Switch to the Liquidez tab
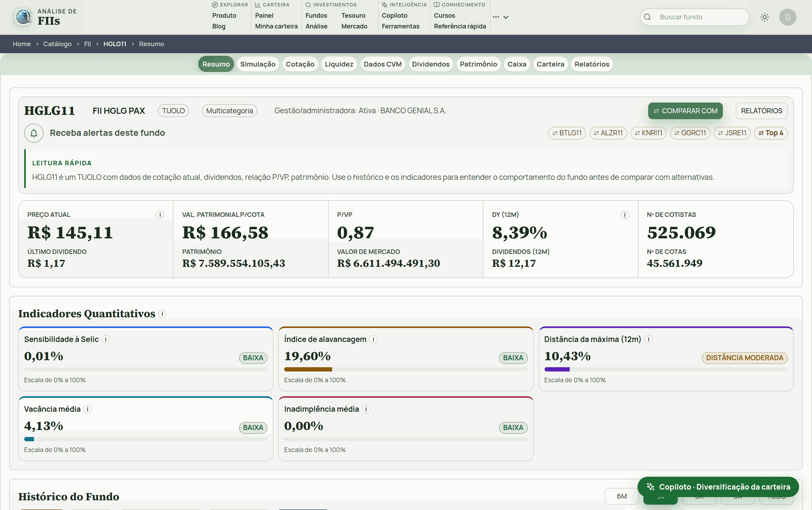The image size is (812, 510). click(x=339, y=64)
